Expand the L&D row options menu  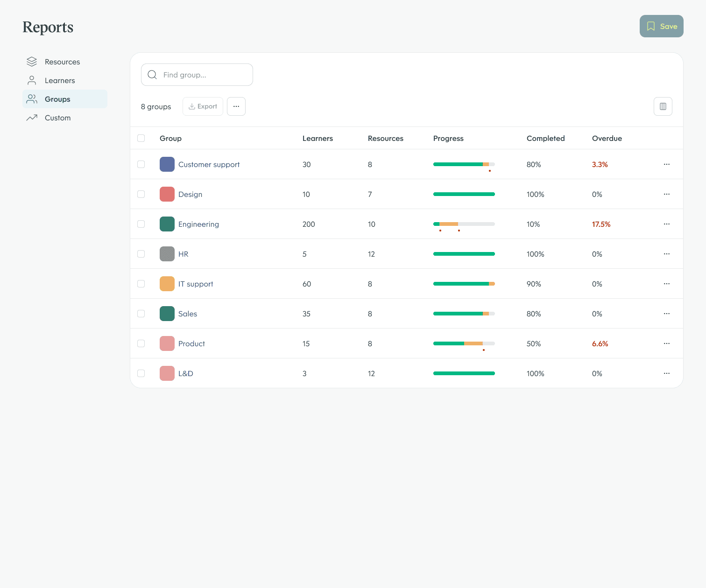(666, 373)
